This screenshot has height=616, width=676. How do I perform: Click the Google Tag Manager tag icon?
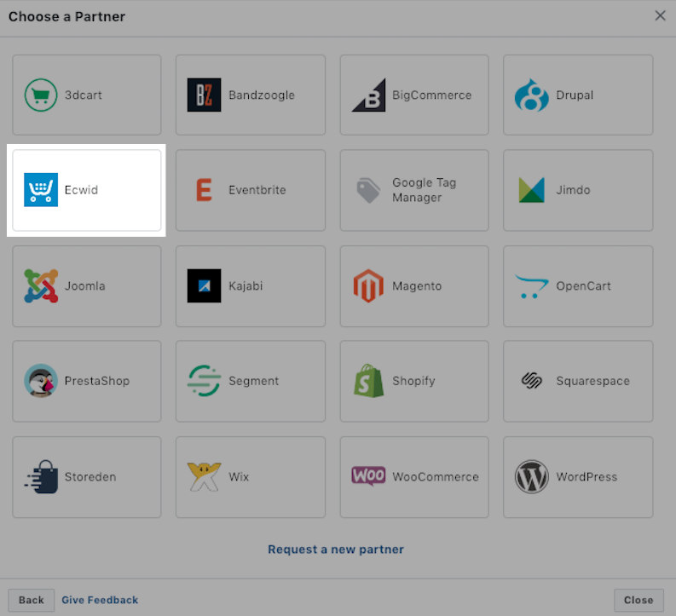368,190
